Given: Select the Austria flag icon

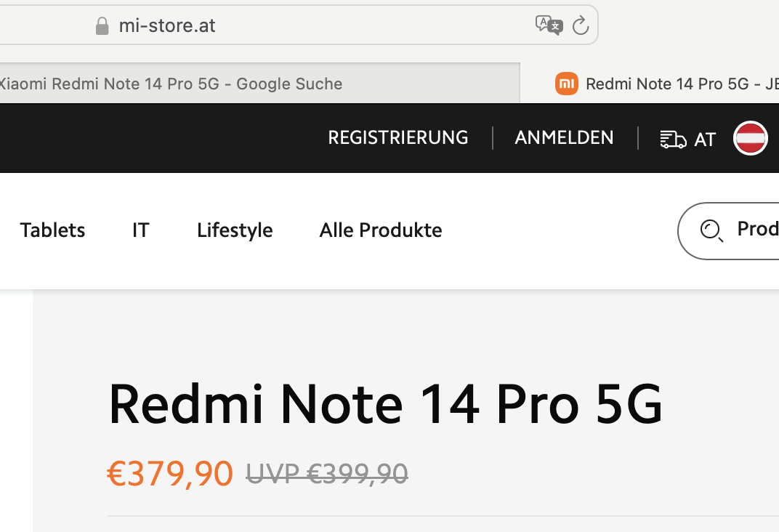Looking at the screenshot, I should [751, 138].
